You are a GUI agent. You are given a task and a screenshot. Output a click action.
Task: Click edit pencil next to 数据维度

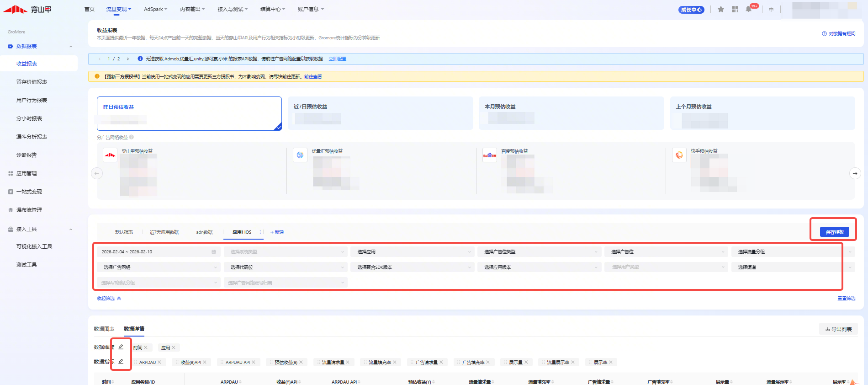click(x=121, y=347)
